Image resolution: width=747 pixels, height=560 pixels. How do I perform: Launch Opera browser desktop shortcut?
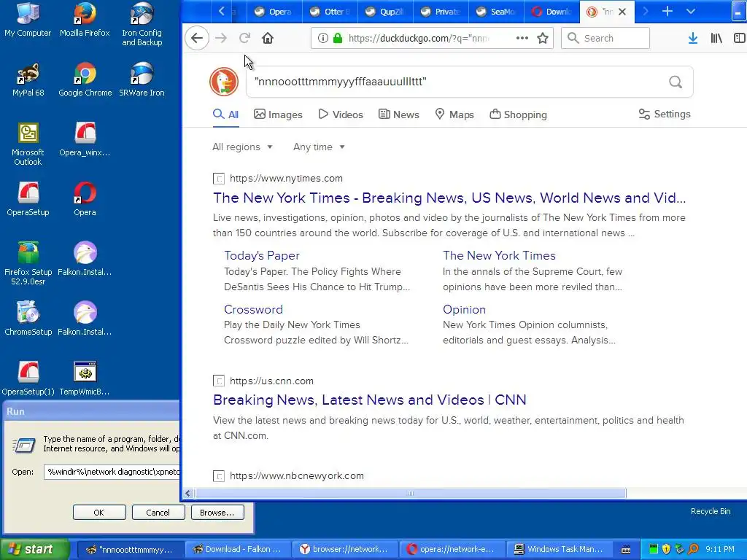coord(85,199)
